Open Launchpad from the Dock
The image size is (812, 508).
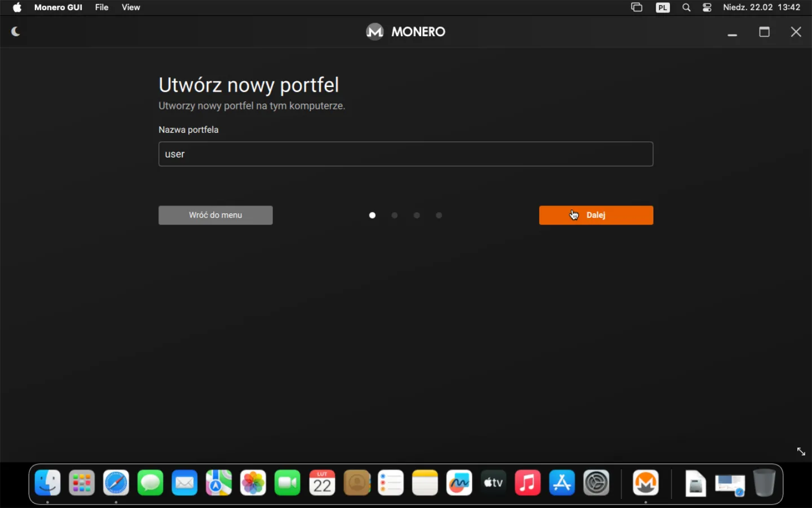(x=82, y=483)
